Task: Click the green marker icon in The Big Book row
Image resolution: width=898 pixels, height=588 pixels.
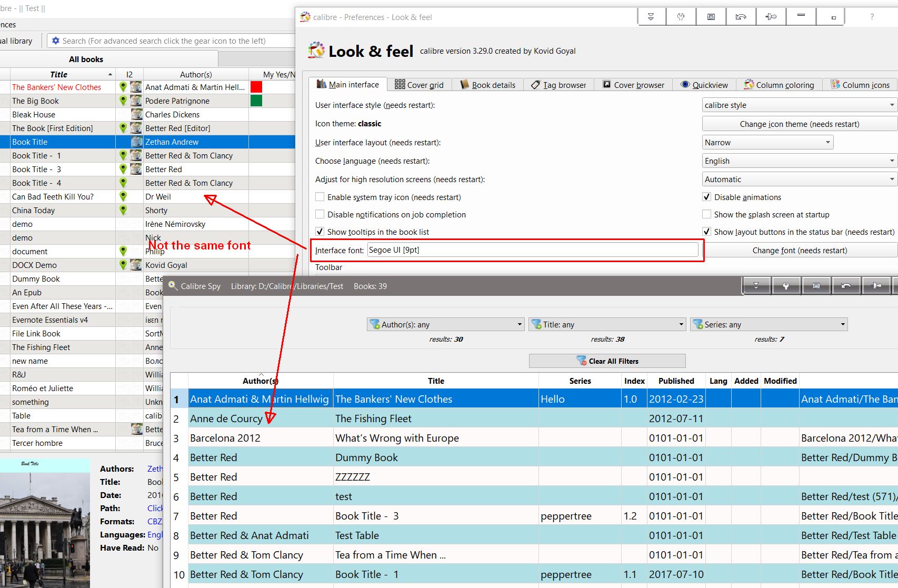Action: 123,101
